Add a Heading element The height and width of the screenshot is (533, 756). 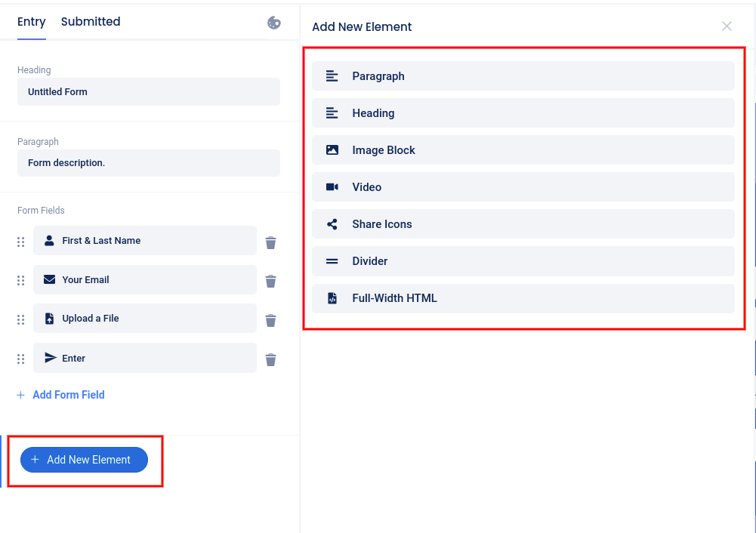point(523,113)
